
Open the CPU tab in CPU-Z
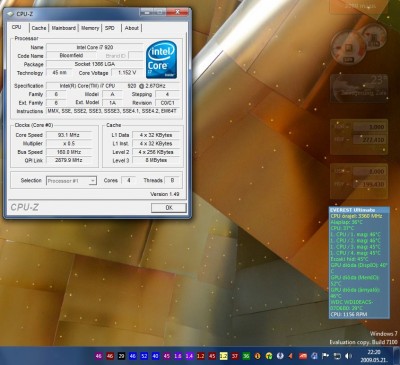coord(16,27)
